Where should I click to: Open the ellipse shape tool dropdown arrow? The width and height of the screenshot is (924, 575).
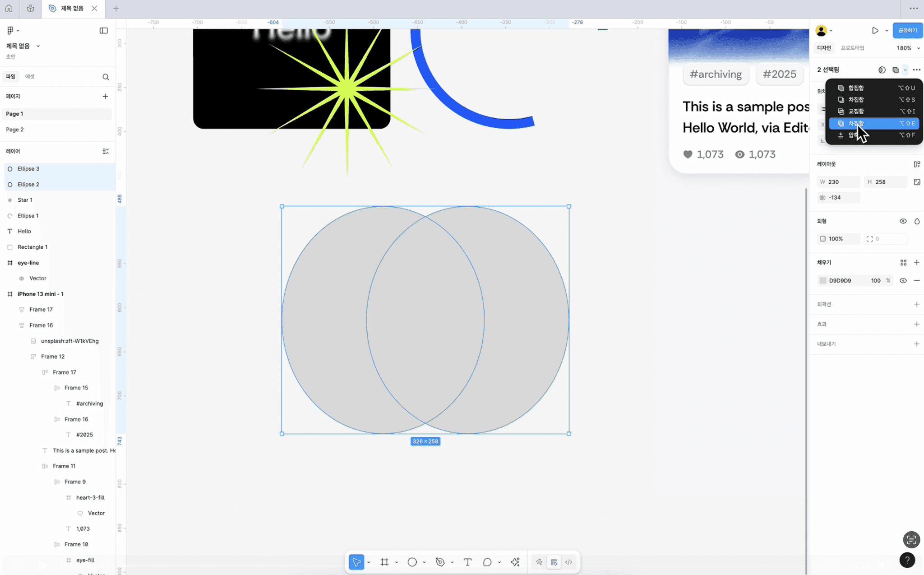click(424, 562)
